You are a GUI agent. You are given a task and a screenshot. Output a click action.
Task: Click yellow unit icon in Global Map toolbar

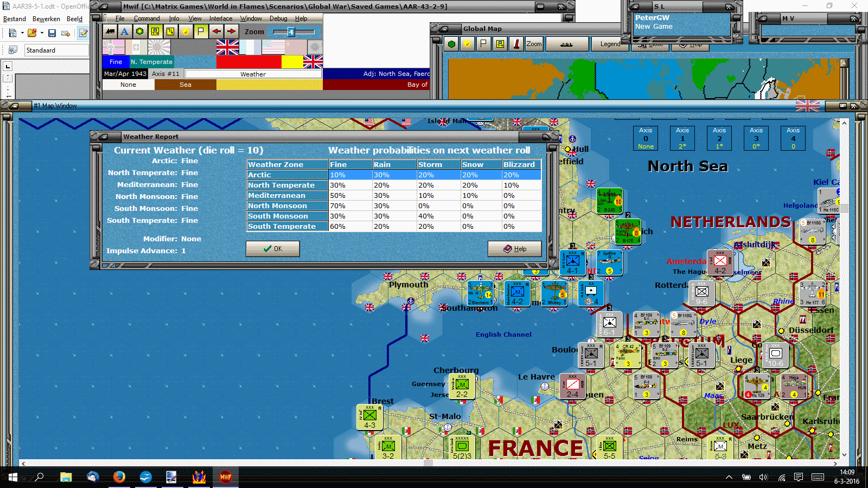[500, 44]
